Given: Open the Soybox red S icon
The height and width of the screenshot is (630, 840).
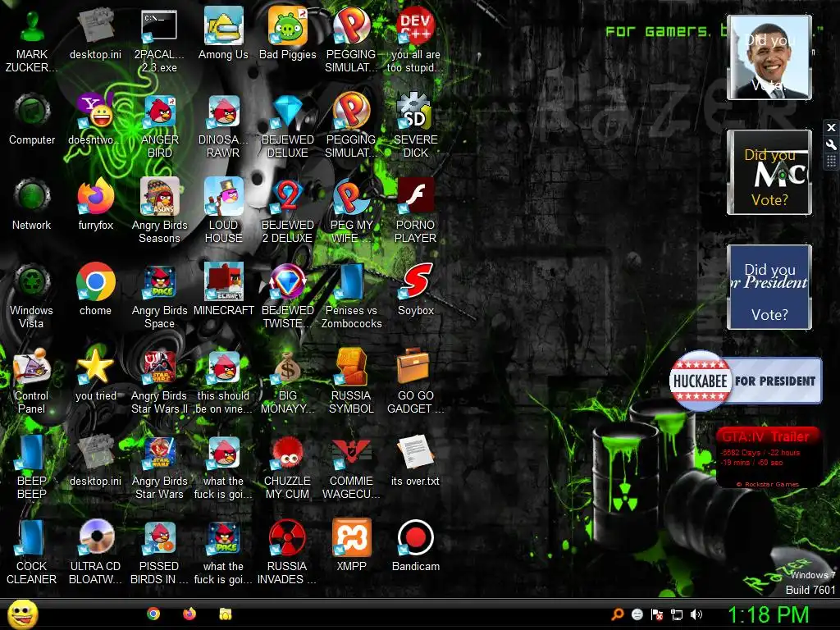Looking at the screenshot, I should pos(416,290).
